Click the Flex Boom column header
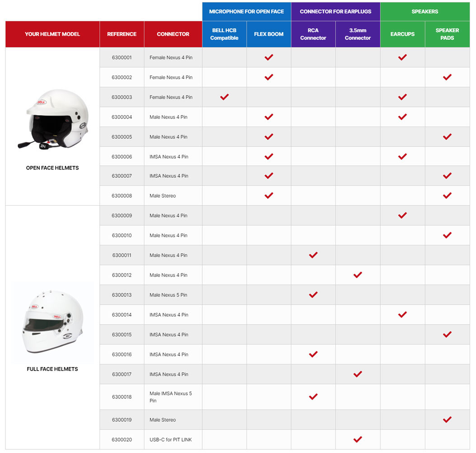Image resolution: width=476 pixels, height=453 pixels. click(x=269, y=34)
